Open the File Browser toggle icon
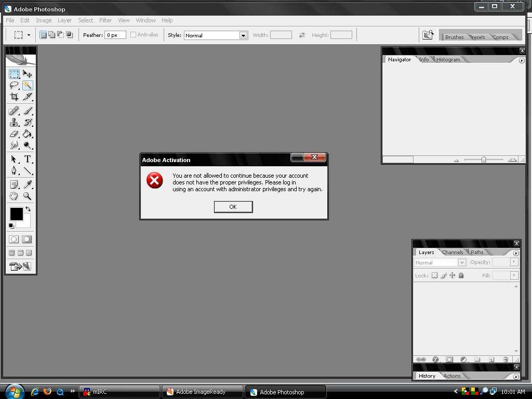Screen dimensions: 532x399 (428, 35)
